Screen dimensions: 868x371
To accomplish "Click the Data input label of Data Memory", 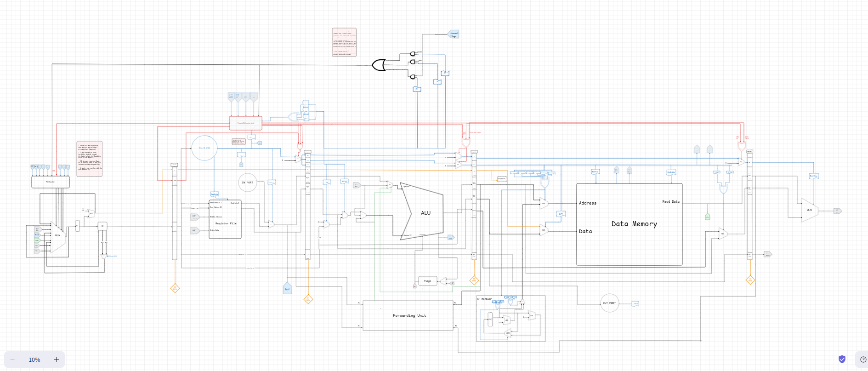I will (585, 231).
